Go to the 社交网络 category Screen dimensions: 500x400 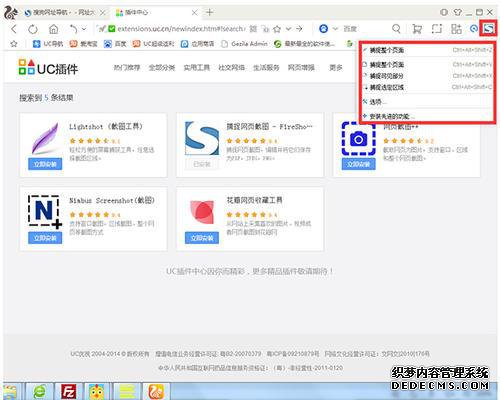[231, 68]
